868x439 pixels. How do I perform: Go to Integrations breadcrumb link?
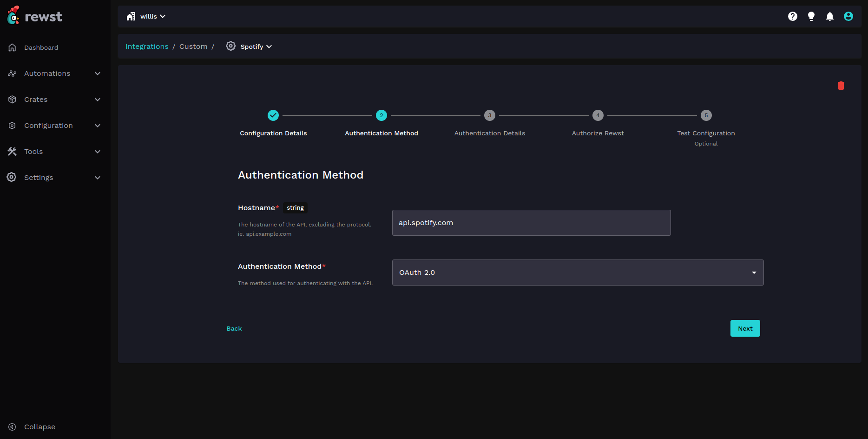point(147,47)
